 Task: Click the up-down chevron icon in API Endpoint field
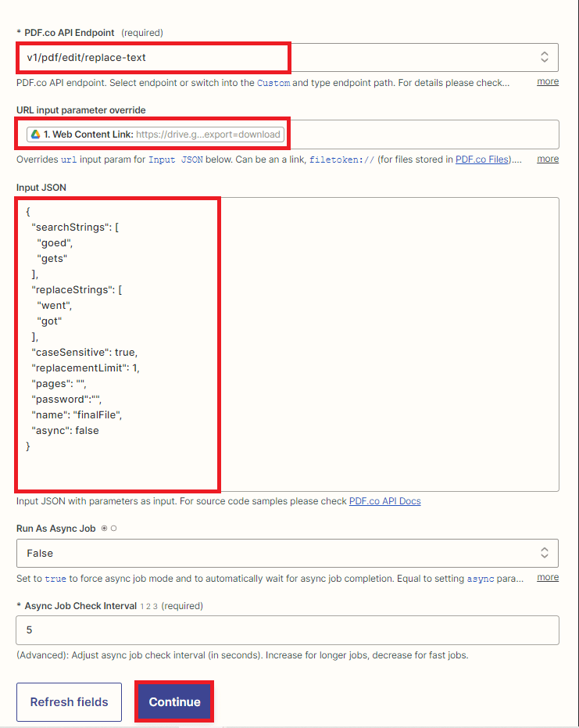[545, 57]
